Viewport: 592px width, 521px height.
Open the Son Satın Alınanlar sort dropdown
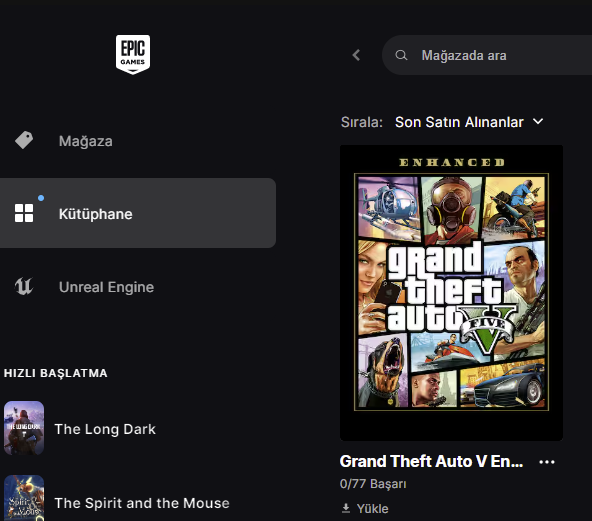469,122
